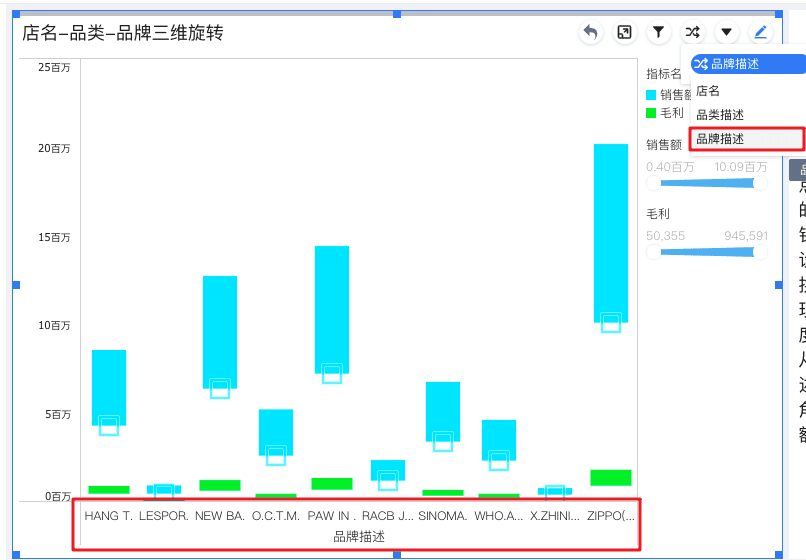Click the O.C.T.M. cyan sales bar
This screenshot has height=560, width=806.
pos(276,432)
